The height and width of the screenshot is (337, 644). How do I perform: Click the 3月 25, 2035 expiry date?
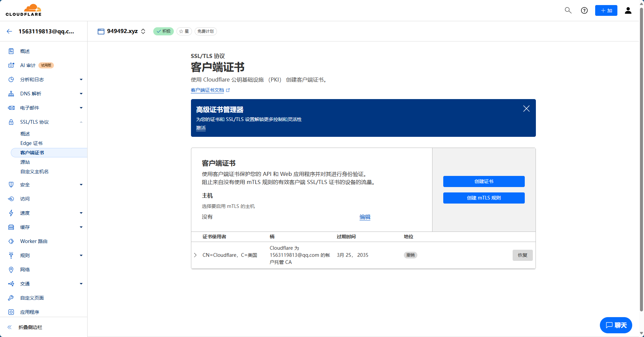353,255
